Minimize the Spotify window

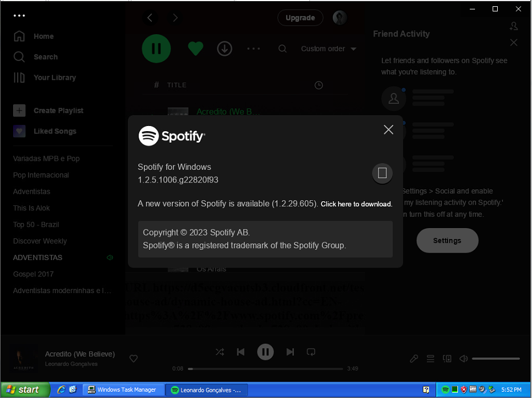[472, 9]
